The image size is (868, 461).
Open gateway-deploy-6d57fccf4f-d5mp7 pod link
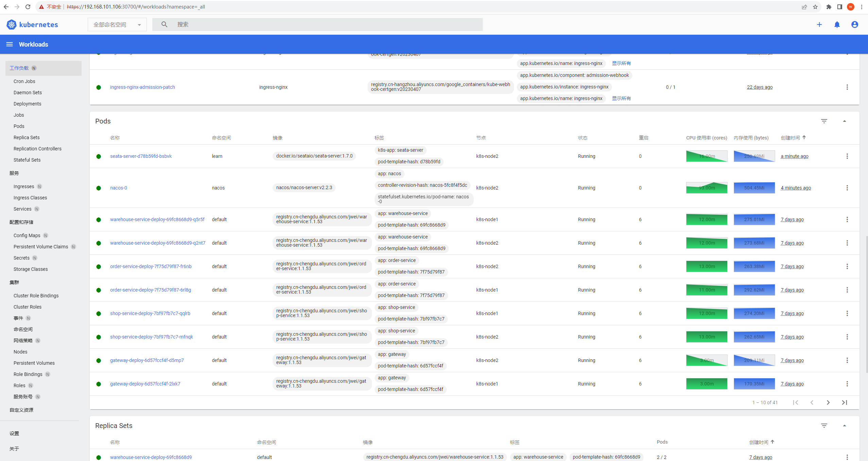click(x=147, y=360)
